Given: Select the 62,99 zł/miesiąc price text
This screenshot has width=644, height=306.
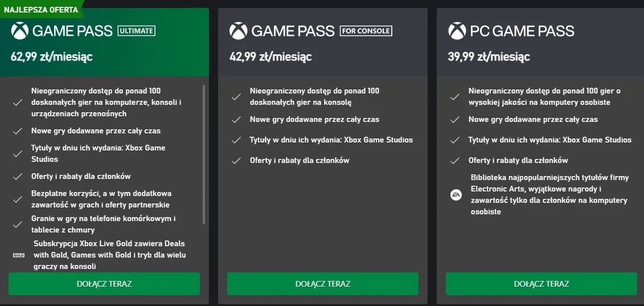Looking at the screenshot, I should pyautogui.click(x=52, y=56).
